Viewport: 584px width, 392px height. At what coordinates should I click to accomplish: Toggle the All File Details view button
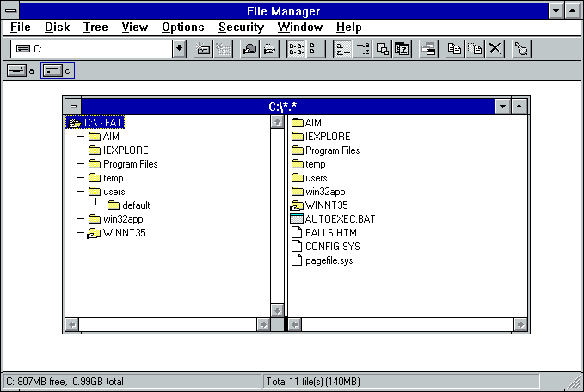(316, 49)
